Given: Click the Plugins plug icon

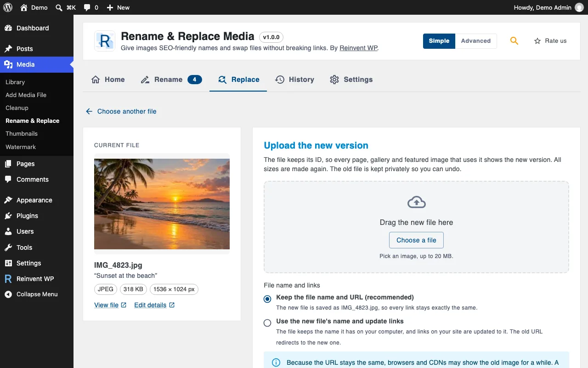Looking at the screenshot, I should [x=8, y=216].
